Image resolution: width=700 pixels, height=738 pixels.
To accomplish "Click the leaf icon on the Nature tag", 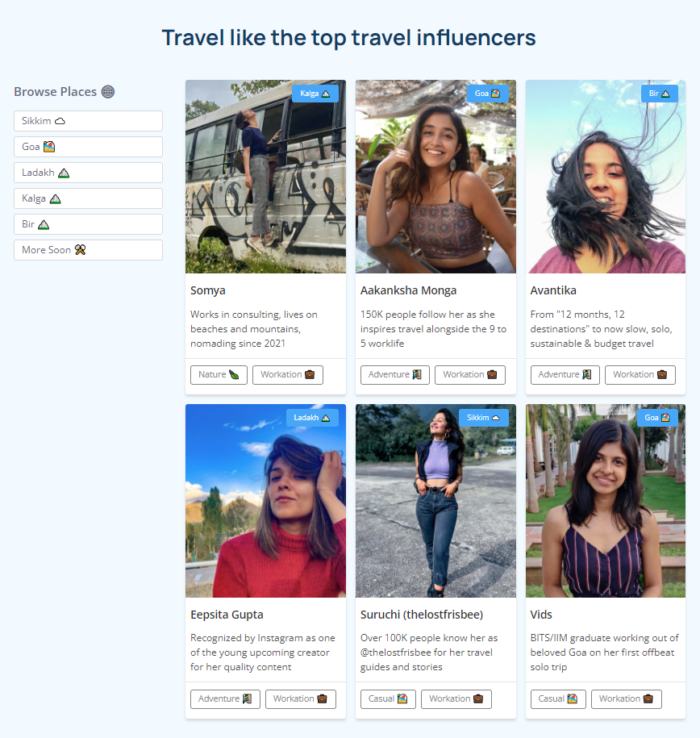I will click(x=237, y=374).
